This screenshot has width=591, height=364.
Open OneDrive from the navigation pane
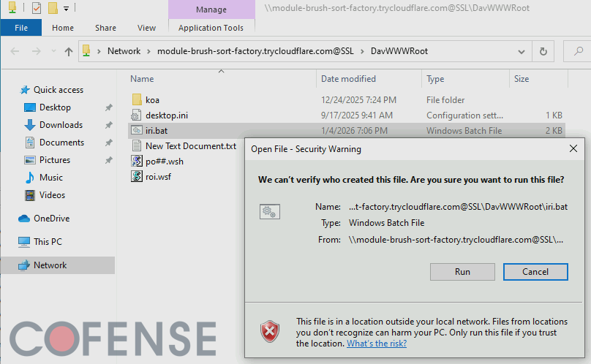50,219
